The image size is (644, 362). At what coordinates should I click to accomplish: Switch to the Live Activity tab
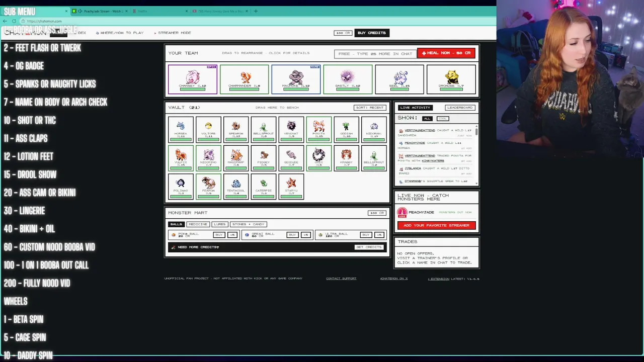(415, 108)
